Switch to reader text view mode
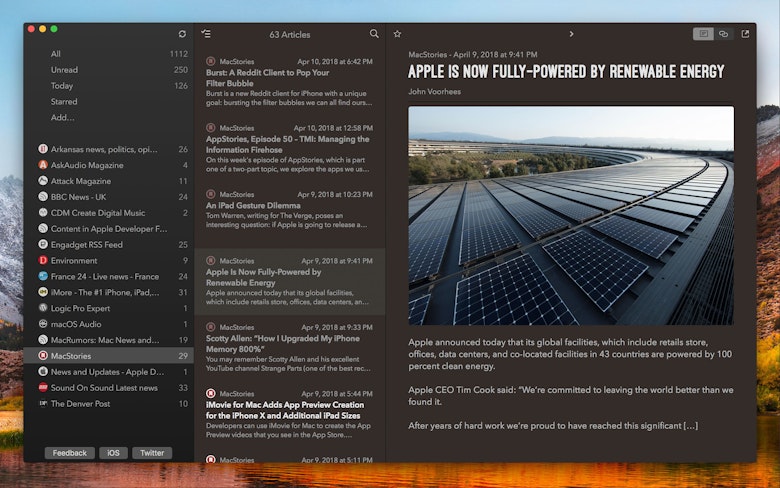Image resolution: width=780 pixels, height=488 pixels. (x=703, y=34)
